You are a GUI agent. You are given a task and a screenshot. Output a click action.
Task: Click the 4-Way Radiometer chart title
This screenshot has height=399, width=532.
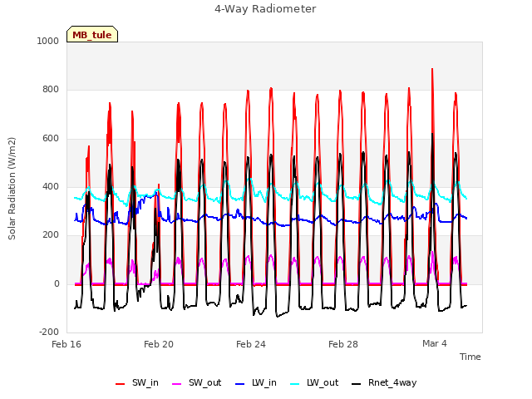click(x=265, y=9)
